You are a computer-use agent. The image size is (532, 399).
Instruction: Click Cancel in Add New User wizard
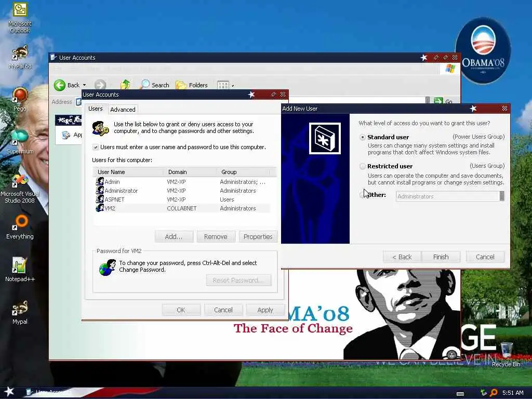pyautogui.click(x=485, y=257)
